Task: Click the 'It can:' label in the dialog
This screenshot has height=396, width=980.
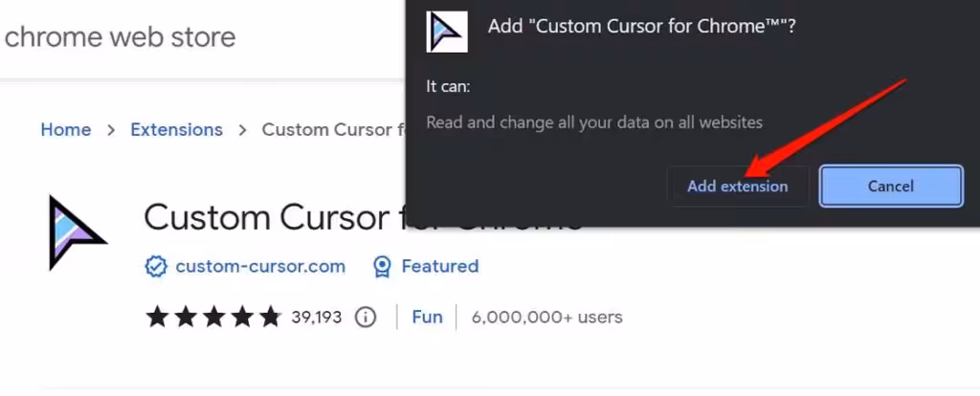Action: point(448,86)
